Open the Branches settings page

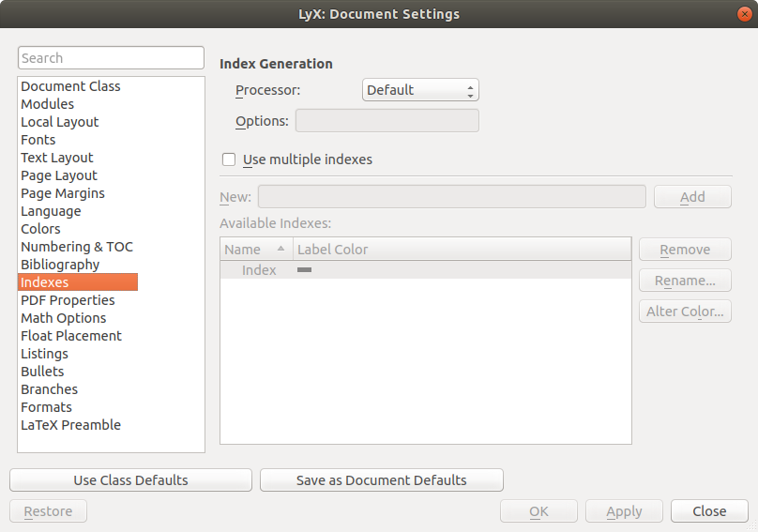click(x=50, y=389)
